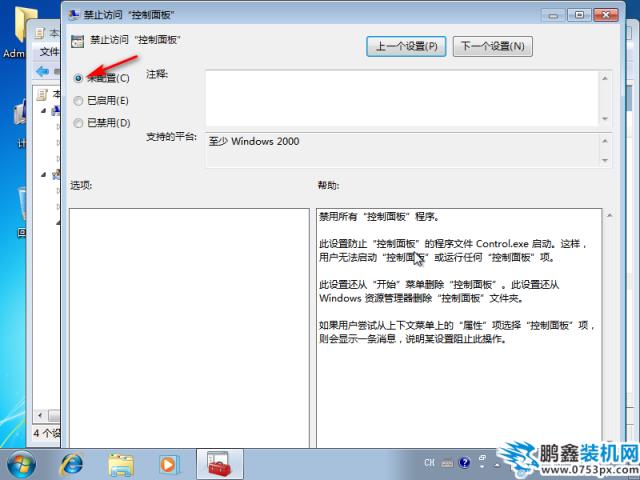Click the supported platform scroll down arrow
Image resolution: width=640 pixels, height=480 pixels.
(605, 160)
